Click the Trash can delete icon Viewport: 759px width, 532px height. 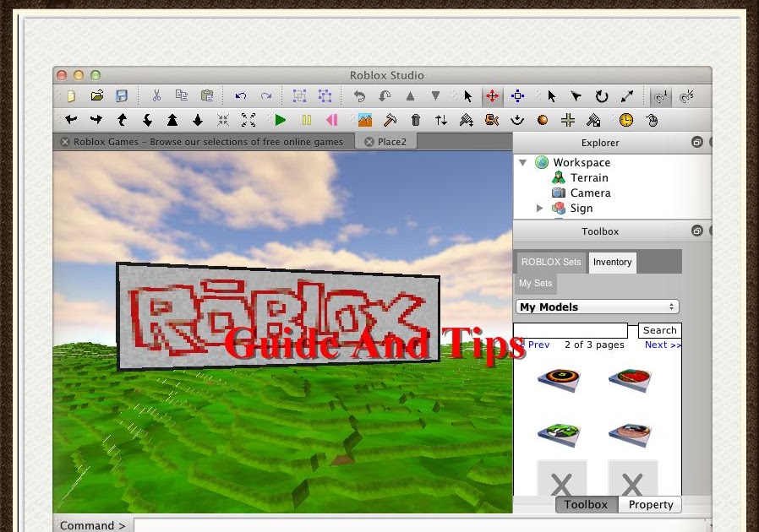coord(416,120)
